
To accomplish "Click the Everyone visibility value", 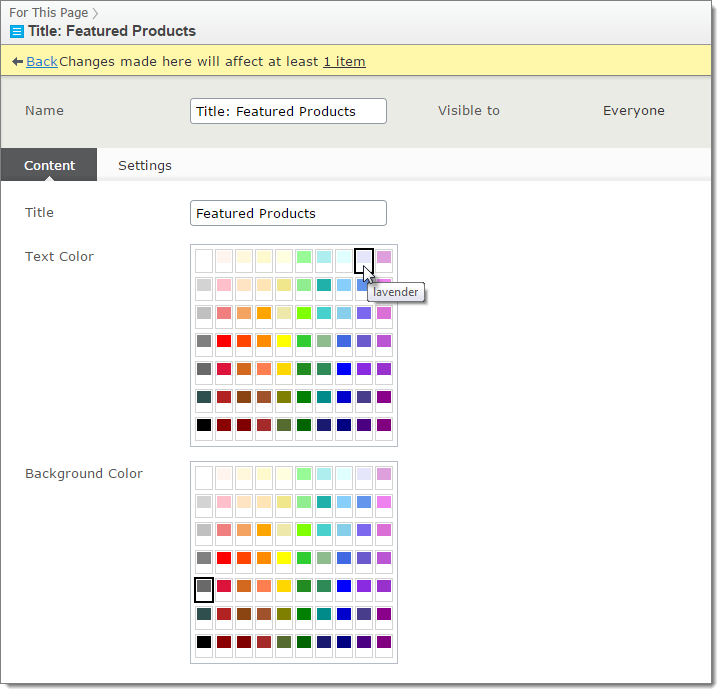I will click(x=633, y=111).
